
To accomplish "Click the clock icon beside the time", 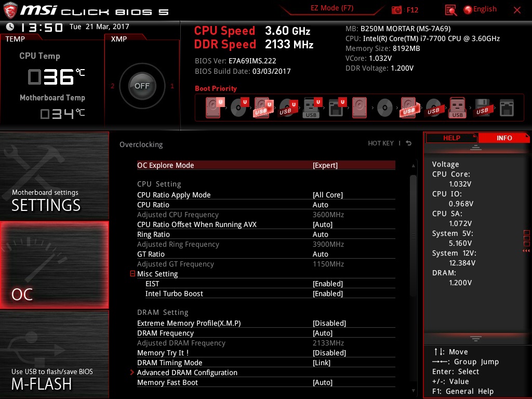I will tap(10, 26).
